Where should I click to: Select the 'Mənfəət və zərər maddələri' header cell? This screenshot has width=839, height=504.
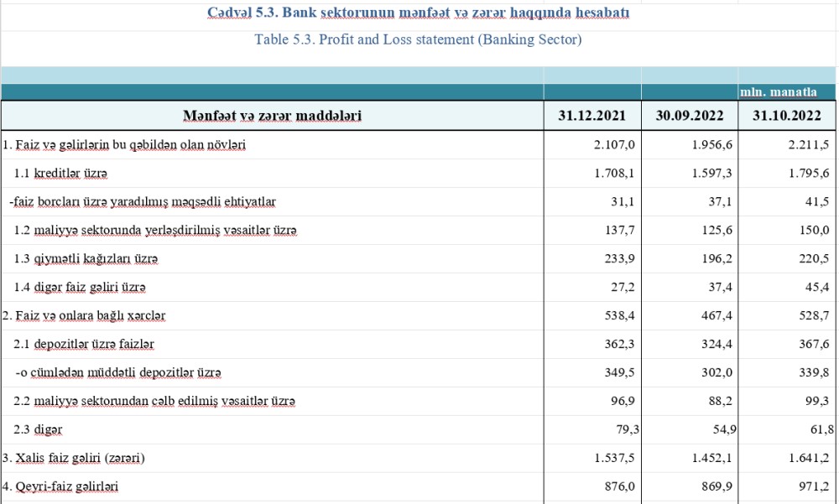[273, 116]
